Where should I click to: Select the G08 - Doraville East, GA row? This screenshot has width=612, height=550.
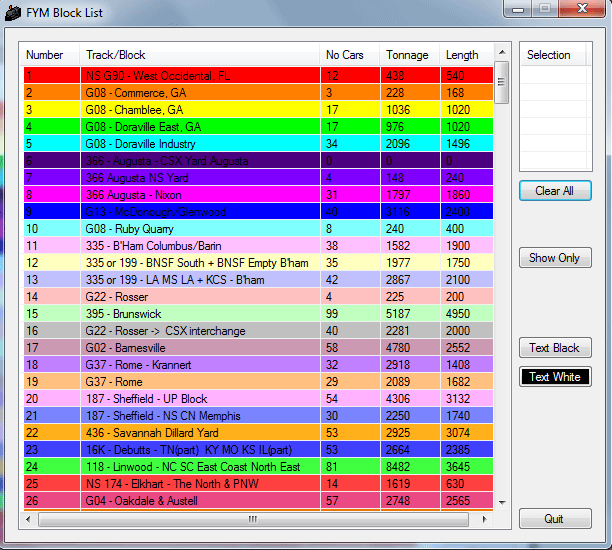pos(258,126)
